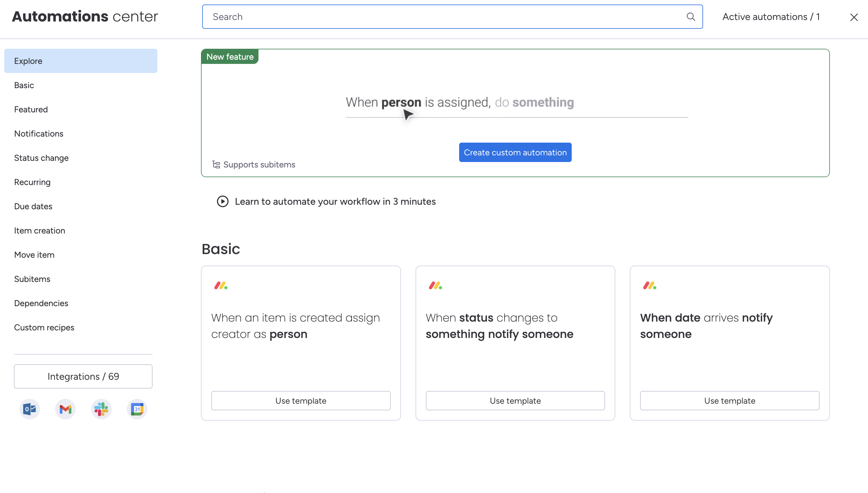Image resolution: width=868 pixels, height=493 pixels.
Task: Click the Gmail integration icon
Action: [x=66, y=409]
